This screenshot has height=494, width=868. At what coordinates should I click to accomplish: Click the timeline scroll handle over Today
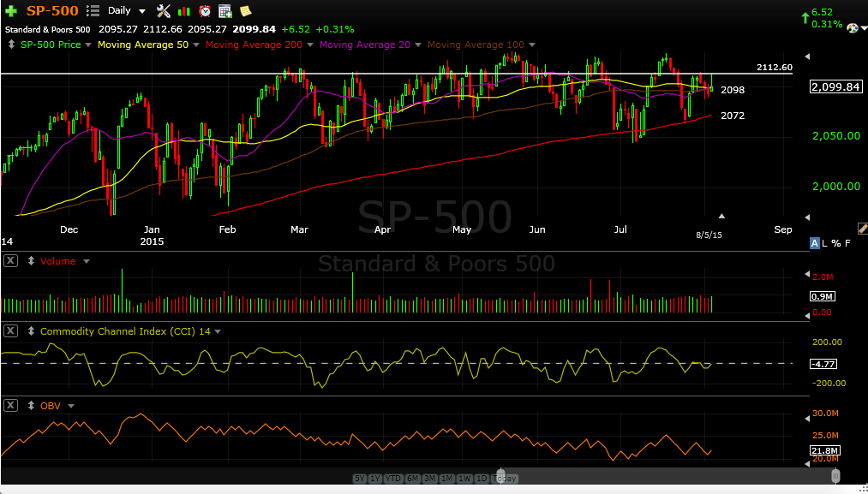coord(500,475)
